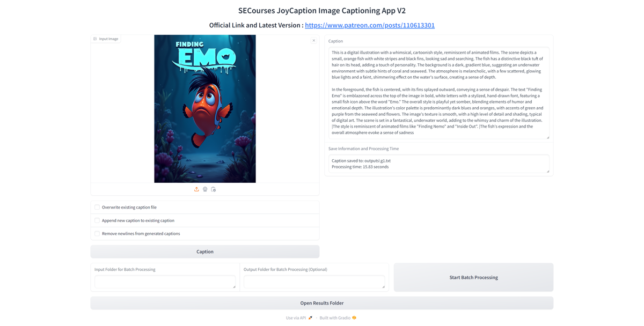Click the Input Image label icon
The height and width of the screenshot is (326, 644).
click(96, 39)
